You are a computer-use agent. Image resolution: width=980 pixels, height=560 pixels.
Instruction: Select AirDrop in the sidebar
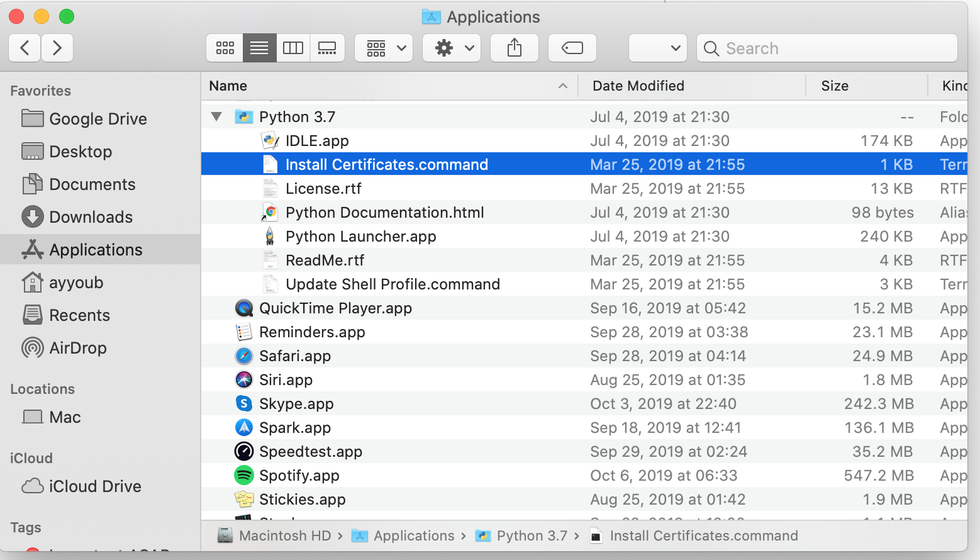77,348
